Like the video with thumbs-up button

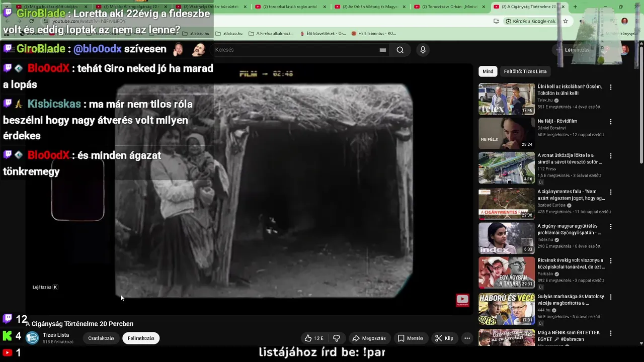(x=314, y=338)
